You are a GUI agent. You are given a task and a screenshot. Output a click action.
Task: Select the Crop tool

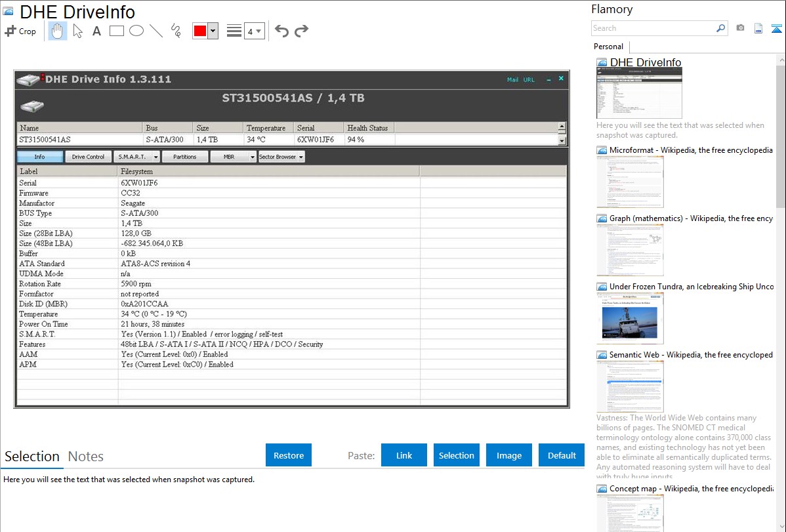pos(20,31)
